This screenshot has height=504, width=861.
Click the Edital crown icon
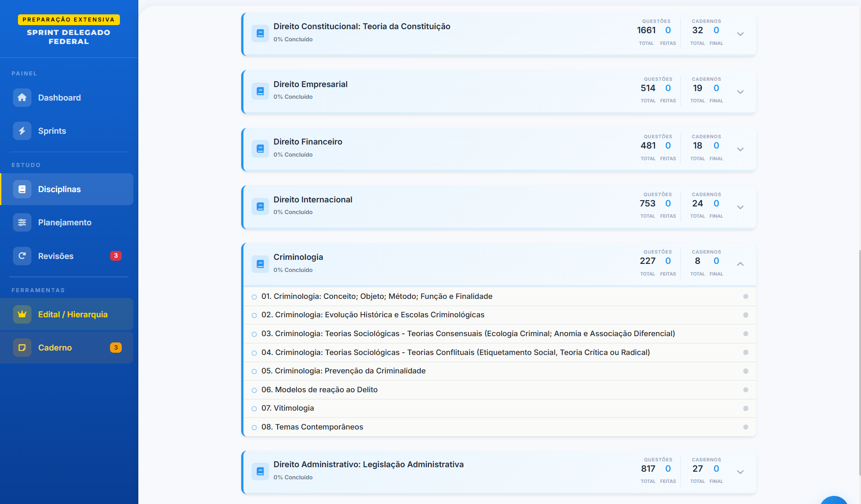click(x=22, y=314)
